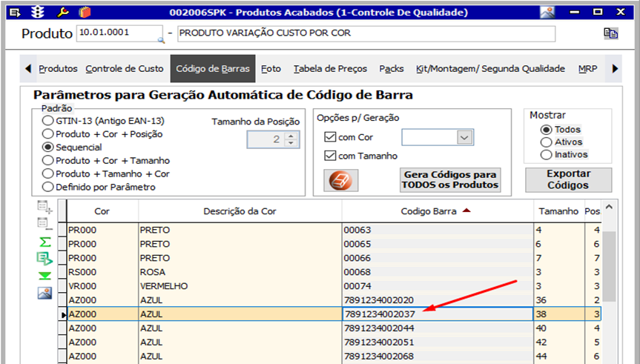This screenshot has height=364, width=640.
Task: Open the Tabela de Preços tab
Action: pyautogui.click(x=330, y=68)
